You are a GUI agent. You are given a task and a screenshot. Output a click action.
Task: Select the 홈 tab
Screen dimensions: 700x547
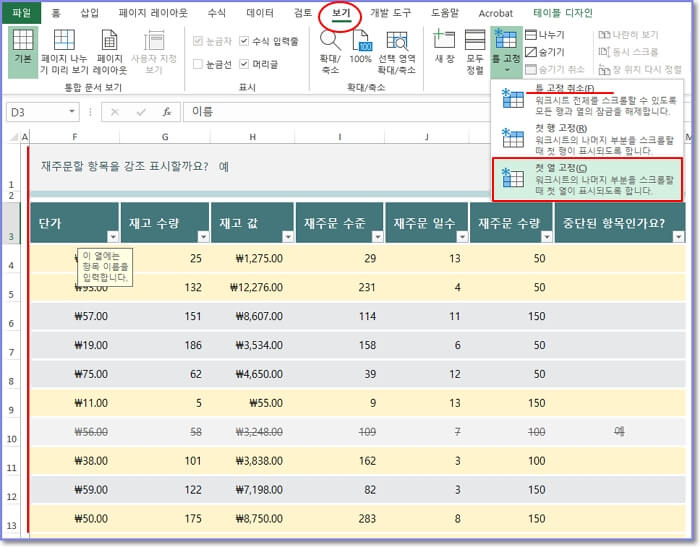pos(56,13)
